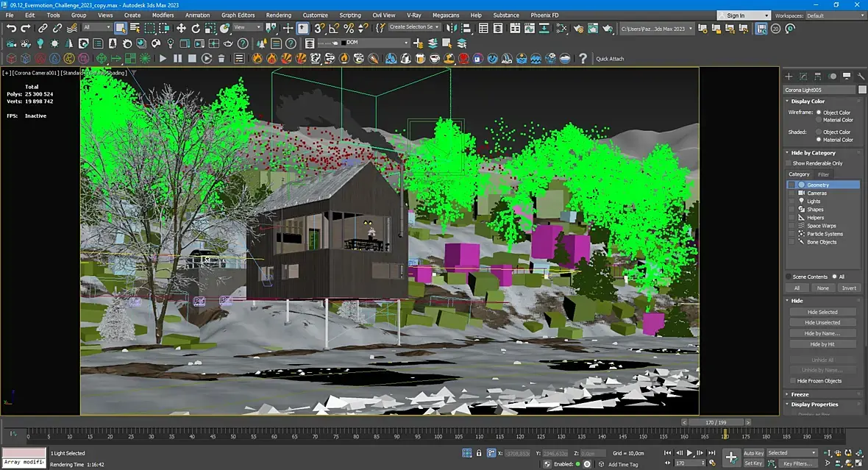Click the Percent Snap toggle icon
The width and height of the screenshot is (868, 470).
[x=349, y=28]
